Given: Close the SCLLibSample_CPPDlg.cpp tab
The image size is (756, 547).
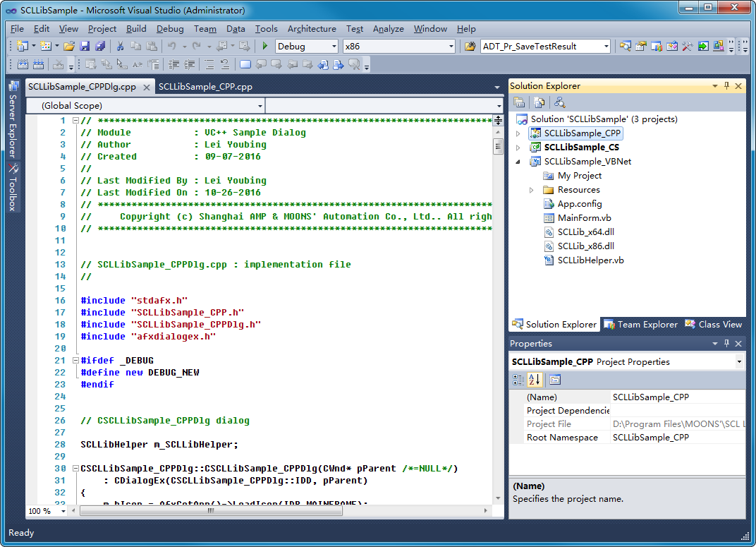Looking at the screenshot, I should [x=147, y=88].
